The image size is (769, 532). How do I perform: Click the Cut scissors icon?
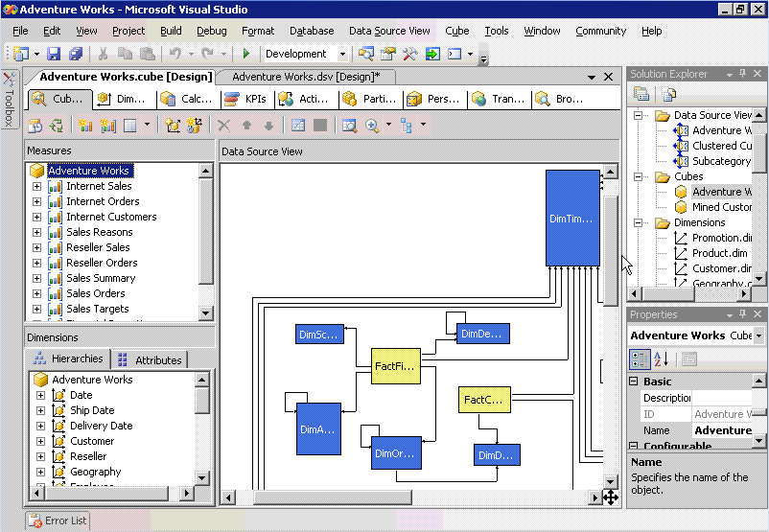tap(103, 54)
